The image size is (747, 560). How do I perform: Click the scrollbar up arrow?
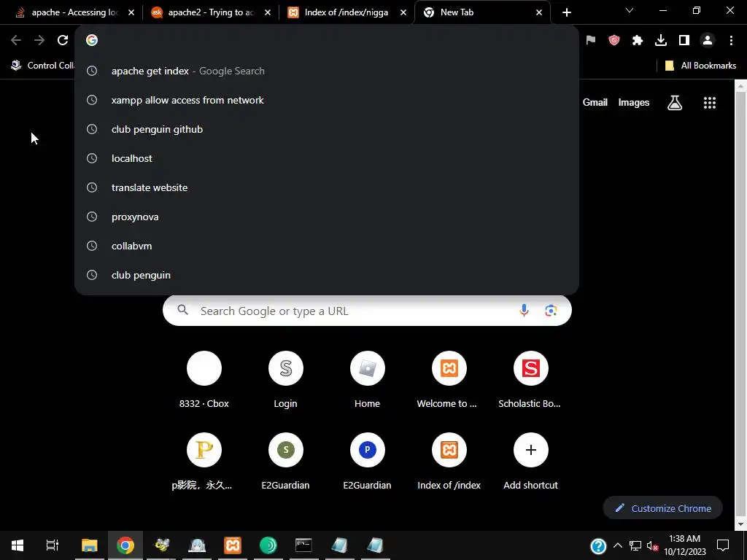tap(741, 86)
